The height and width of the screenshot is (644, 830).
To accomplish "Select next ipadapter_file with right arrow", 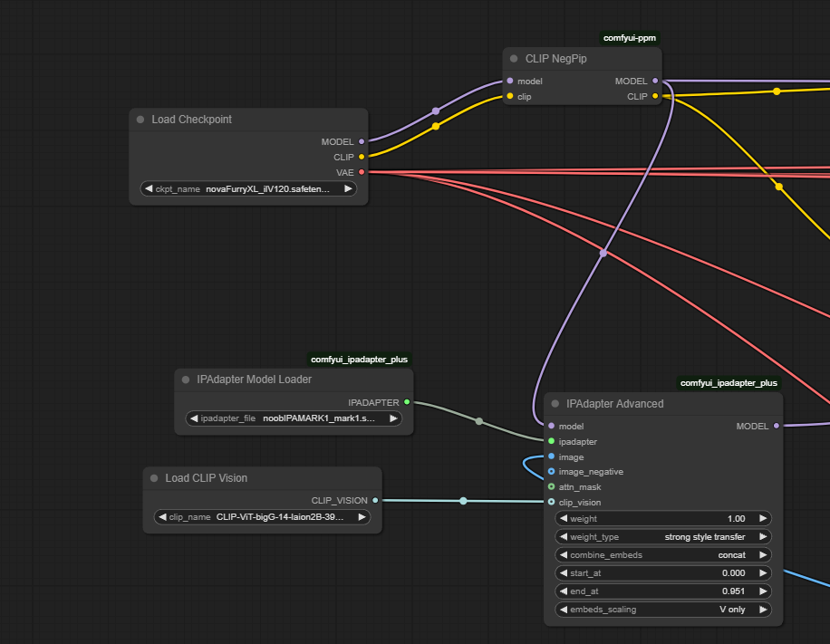I will tap(393, 418).
